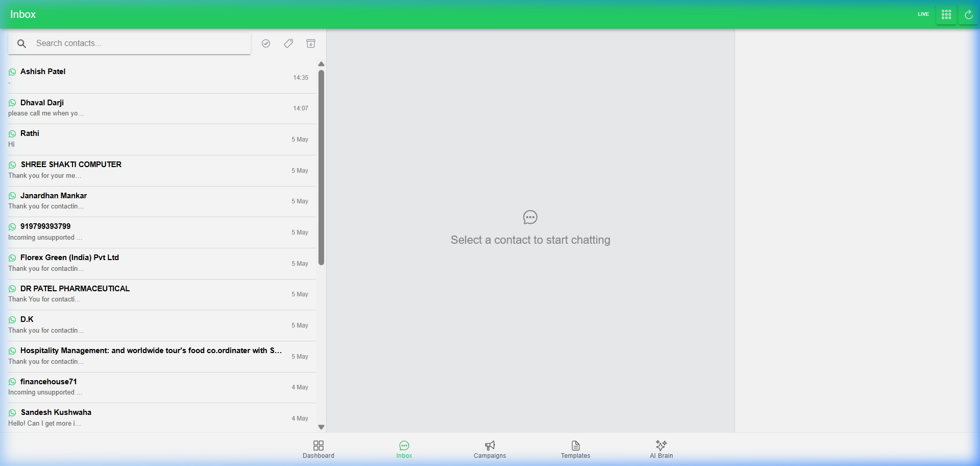Screen dimensions: 980x466
Task: Click the contact list scrollbar thumb
Action: click(x=321, y=168)
